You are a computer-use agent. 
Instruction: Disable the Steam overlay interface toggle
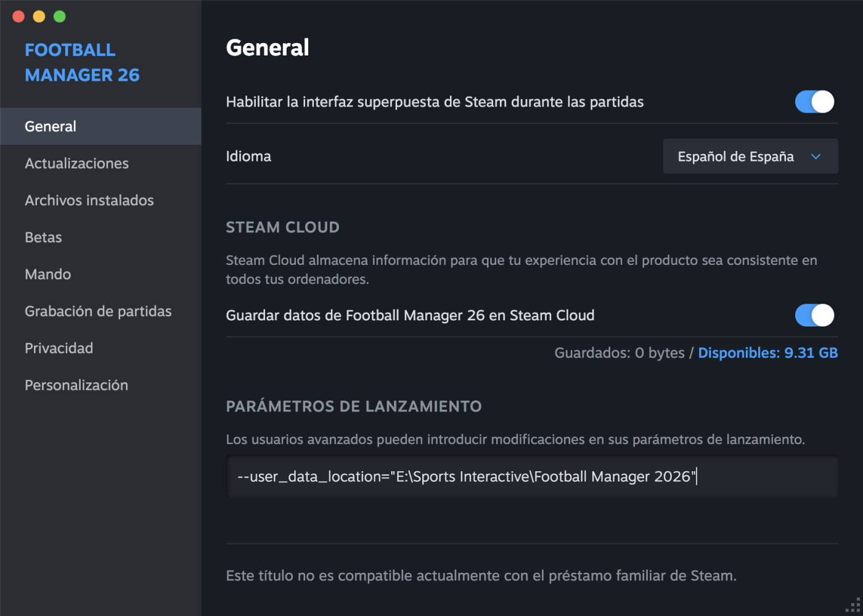click(814, 102)
